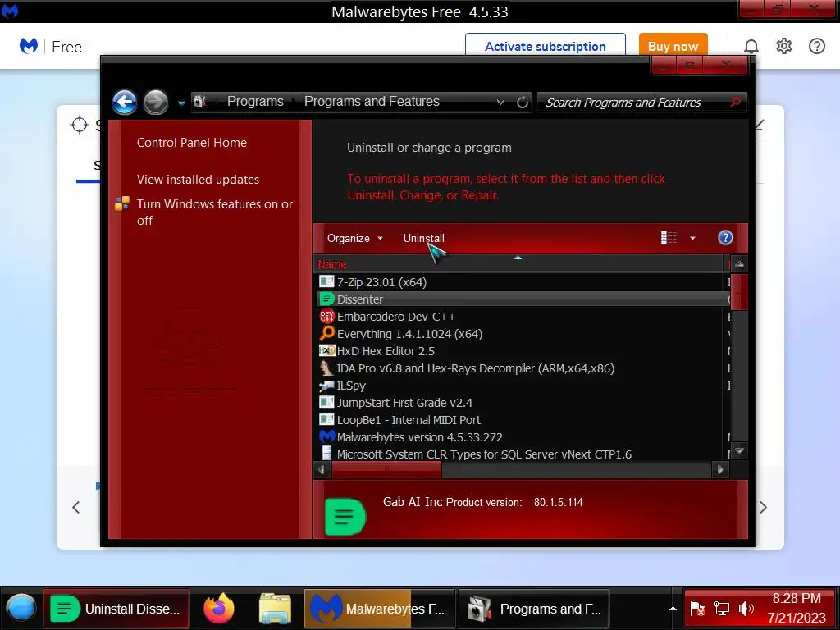Image resolution: width=840 pixels, height=630 pixels.
Task: Click the Windows features shield icon
Action: click(x=122, y=203)
